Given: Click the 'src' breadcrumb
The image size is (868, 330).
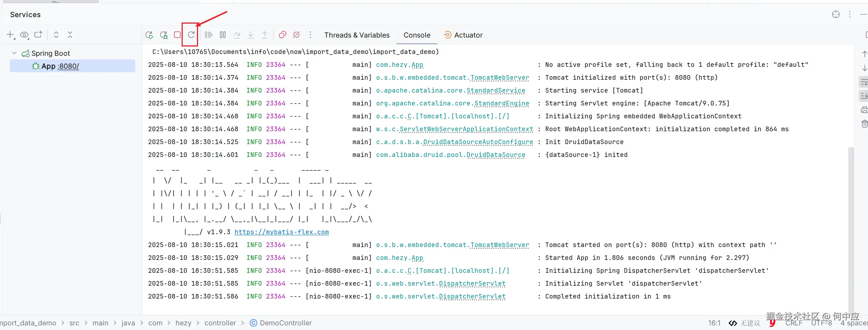Looking at the screenshot, I should click(x=74, y=323).
